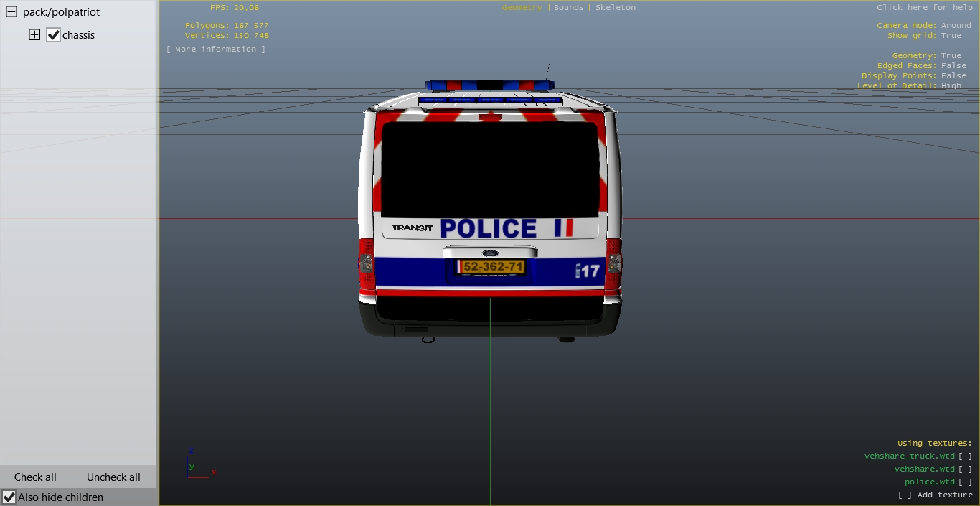This screenshot has width=980, height=506.
Task: Click the Vertices count 150 748
Action: coord(227,36)
